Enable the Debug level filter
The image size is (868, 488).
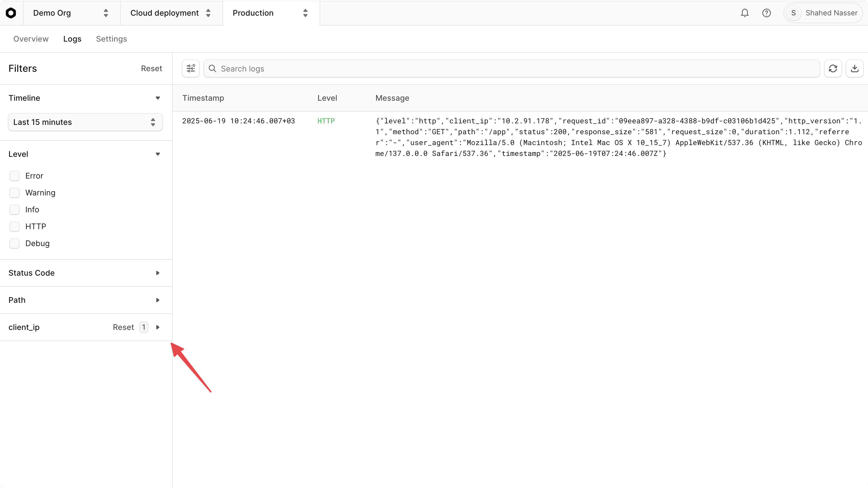point(15,243)
